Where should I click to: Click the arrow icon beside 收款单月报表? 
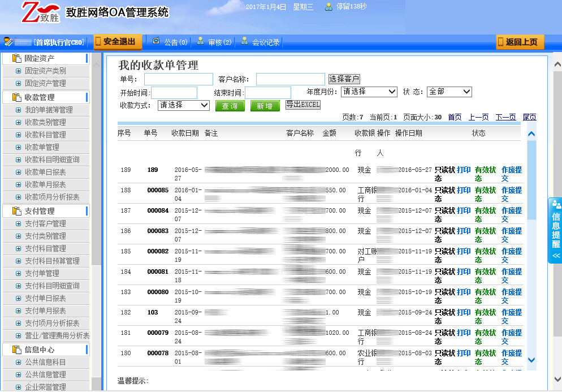(18, 185)
